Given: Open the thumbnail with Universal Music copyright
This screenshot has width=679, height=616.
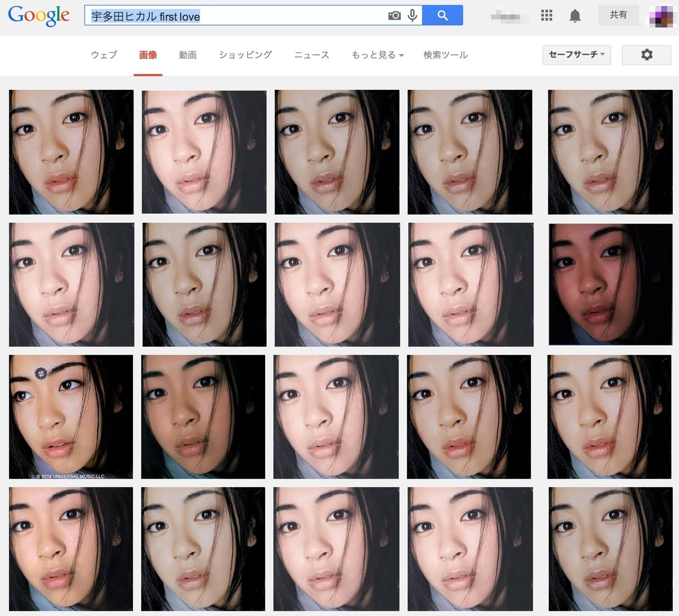Looking at the screenshot, I should (71, 417).
